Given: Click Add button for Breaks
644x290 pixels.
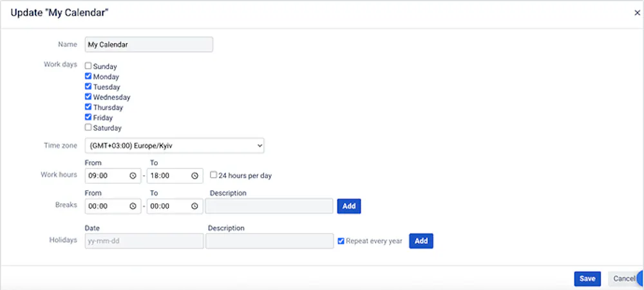Looking at the screenshot, I should coord(348,206).
